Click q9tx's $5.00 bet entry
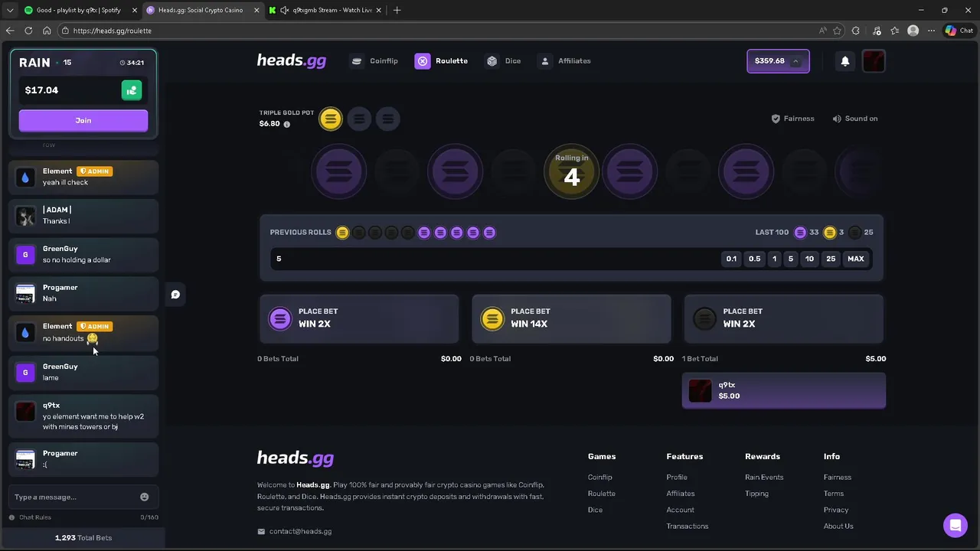This screenshot has height=551, width=980. (784, 390)
